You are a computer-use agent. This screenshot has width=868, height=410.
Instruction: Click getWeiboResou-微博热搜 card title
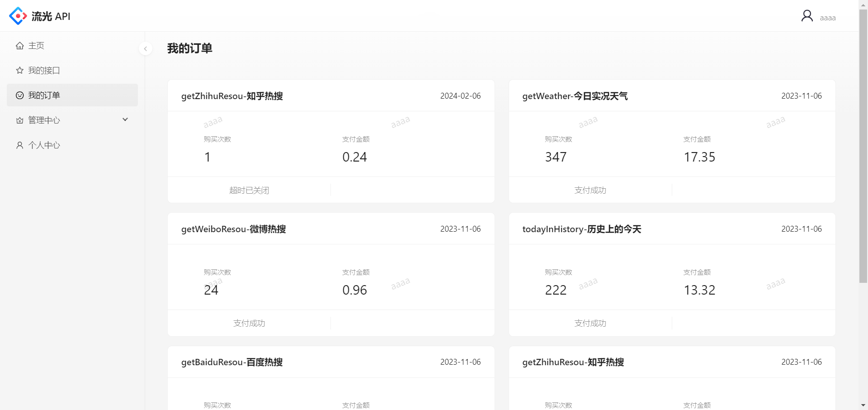[x=234, y=229]
